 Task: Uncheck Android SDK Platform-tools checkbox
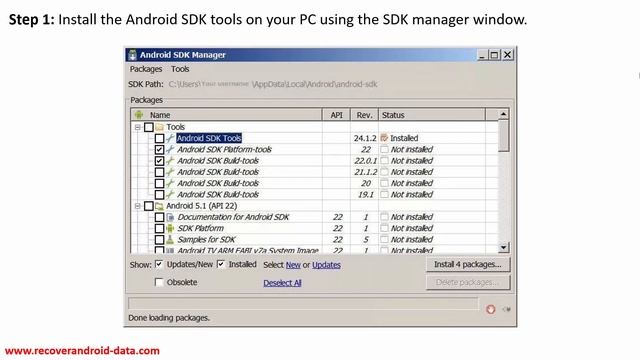160,150
